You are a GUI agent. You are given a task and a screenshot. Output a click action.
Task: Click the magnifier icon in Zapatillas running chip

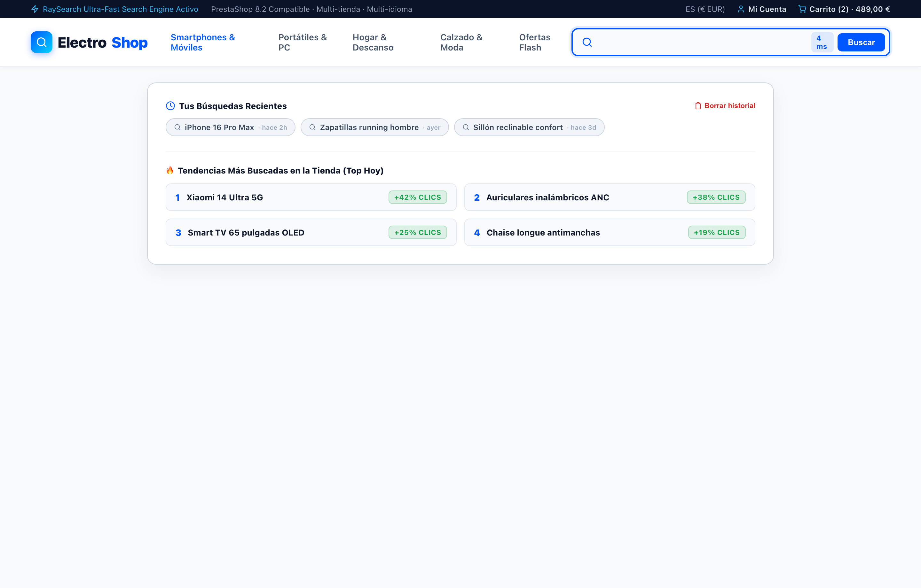point(312,127)
